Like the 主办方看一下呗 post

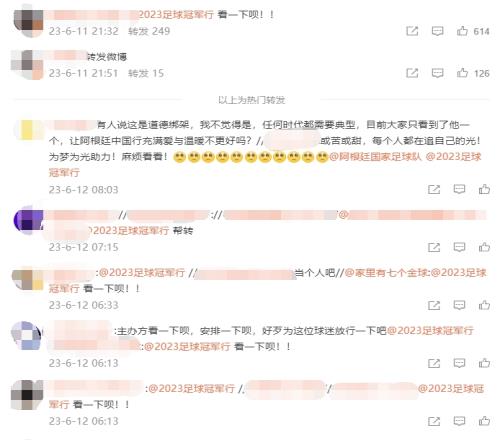(484, 363)
